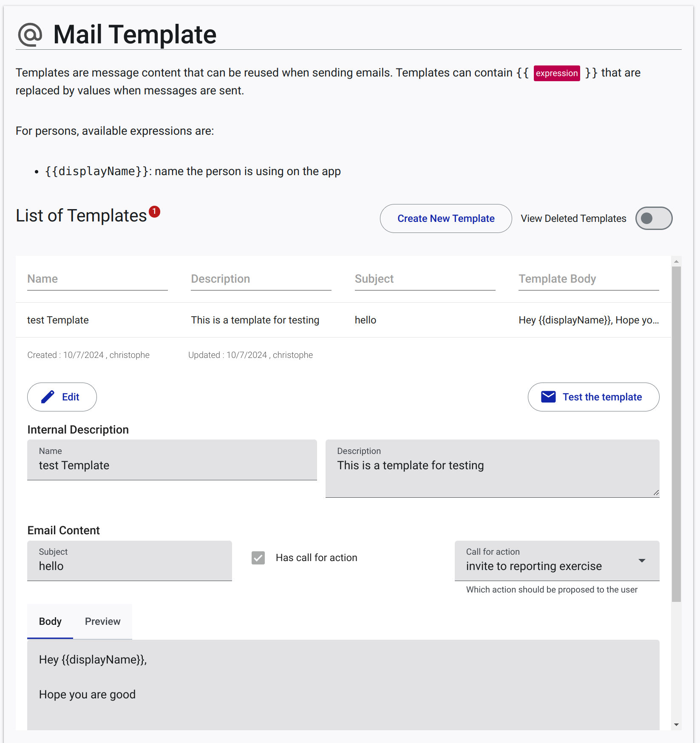Viewport: 700px width, 743px height.
Task: Toggle the View Deleted Templates switch
Action: coord(654,218)
